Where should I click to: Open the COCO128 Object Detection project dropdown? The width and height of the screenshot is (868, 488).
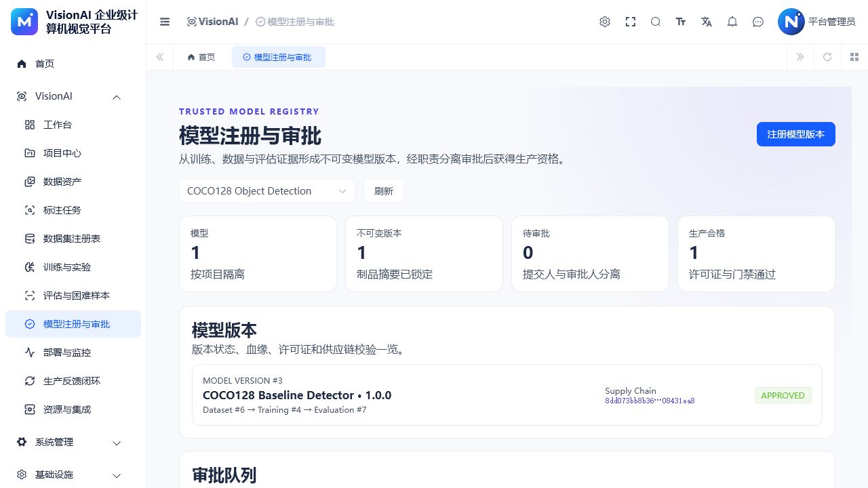267,191
